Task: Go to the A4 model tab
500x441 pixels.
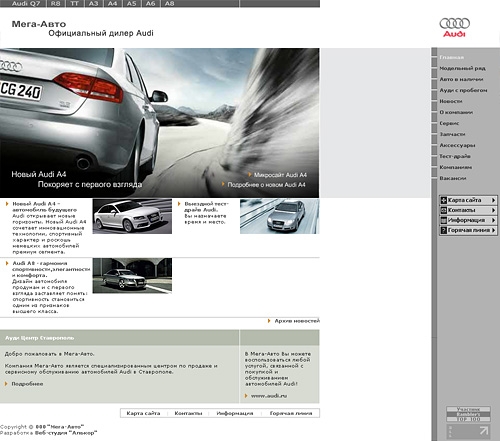Action: [x=112, y=4]
